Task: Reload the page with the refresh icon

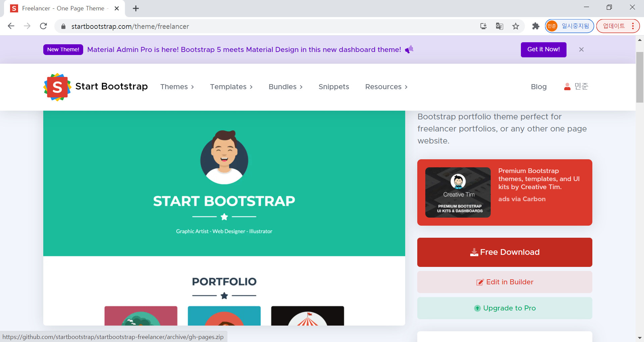Action: click(43, 26)
